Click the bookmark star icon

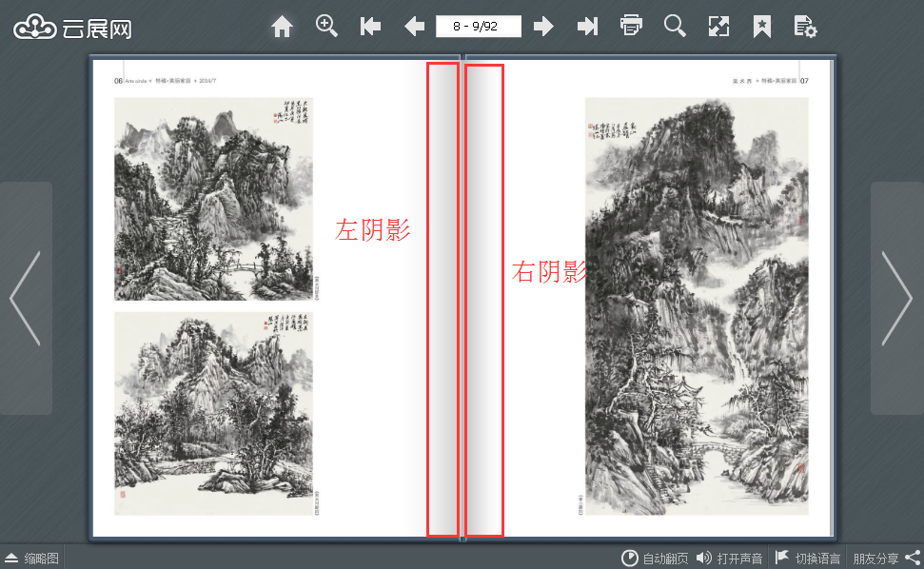tap(762, 27)
